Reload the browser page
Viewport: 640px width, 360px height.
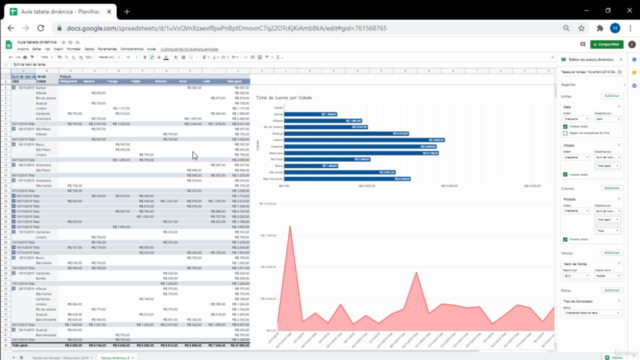pos(40,28)
